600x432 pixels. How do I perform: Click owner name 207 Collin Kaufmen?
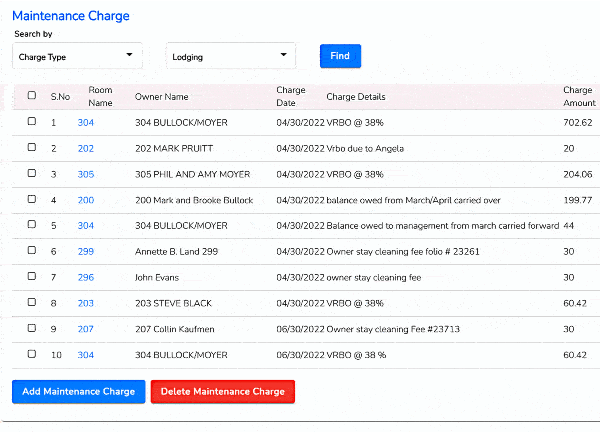click(x=174, y=329)
